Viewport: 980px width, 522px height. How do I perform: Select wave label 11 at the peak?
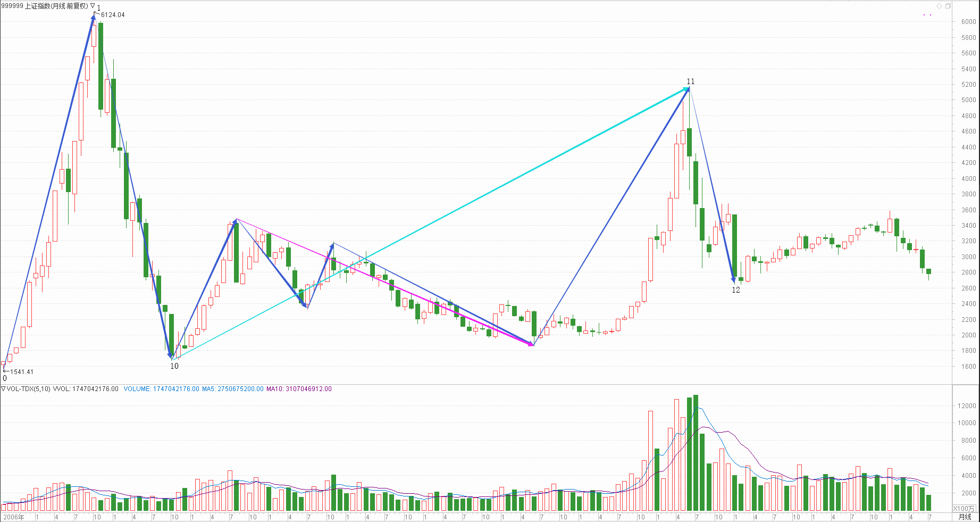690,81
